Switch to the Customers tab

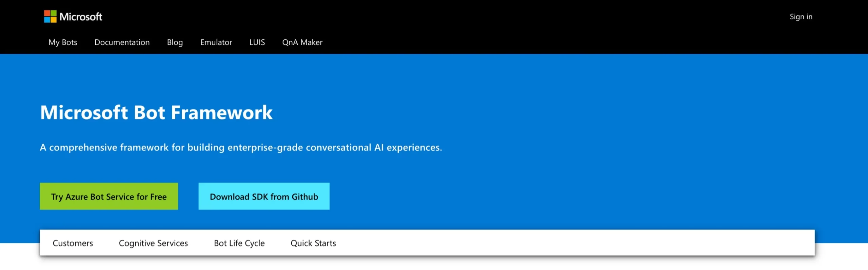pos(73,243)
